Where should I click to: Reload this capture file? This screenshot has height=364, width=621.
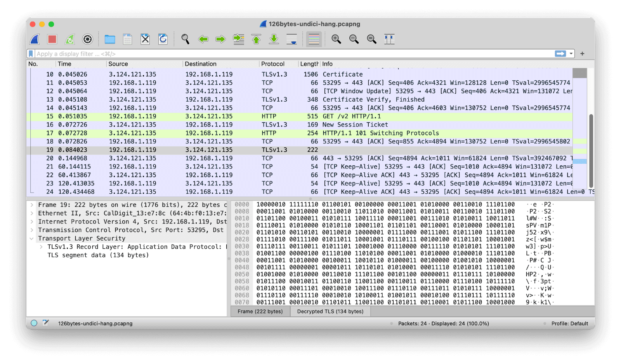pos(163,39)
